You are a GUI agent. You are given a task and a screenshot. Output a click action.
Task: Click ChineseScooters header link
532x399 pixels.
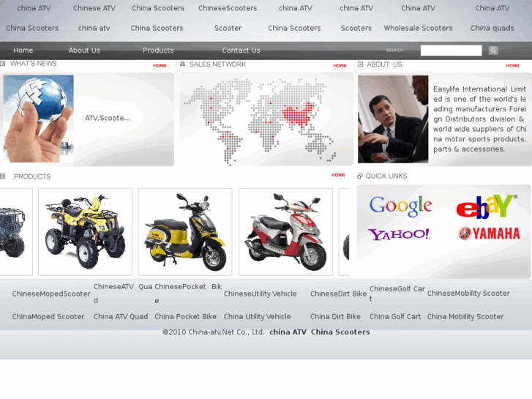228,8
